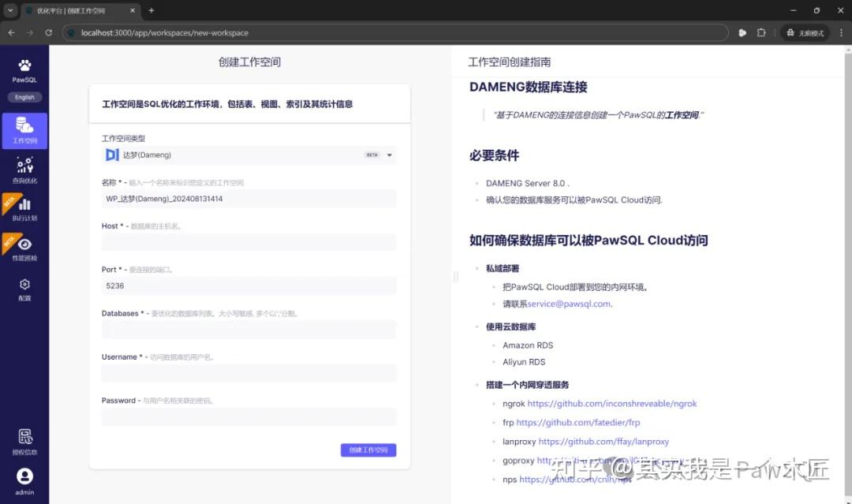
Task: Open 查询优化 from the sidebar
Action: click(x=24, y=168)
